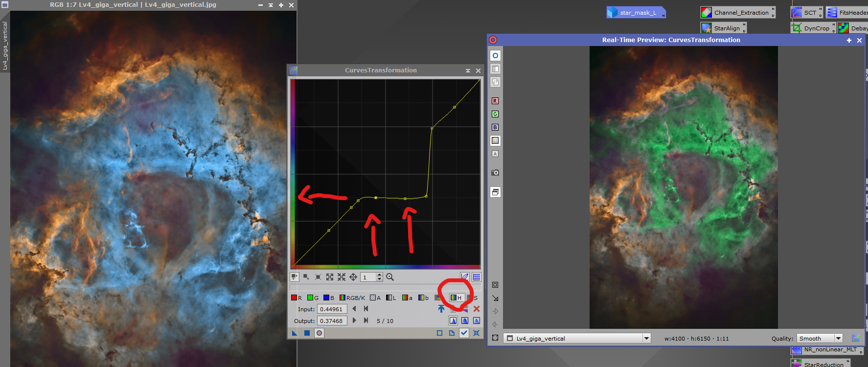Screen dimensions: 868x367
Task: Activate Zoom In mode in the curve editor
Action: tap(330, 277)
